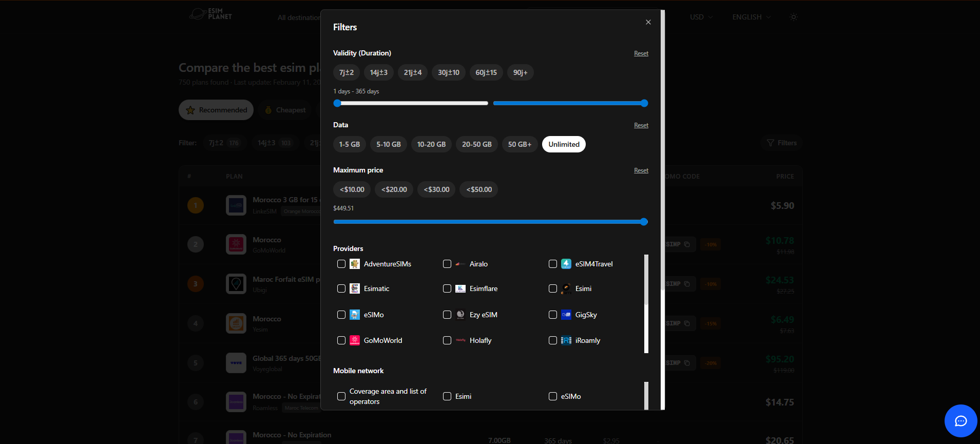Select the 1-5 GB data chip

(x=350, y=144)
